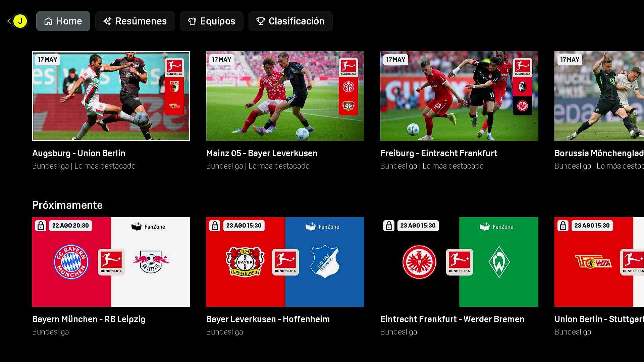Image resolution: width=644 pixels, height=362 pixels.
Task: Click the 22 AGO 20:30 date badge
Action: 70,226
